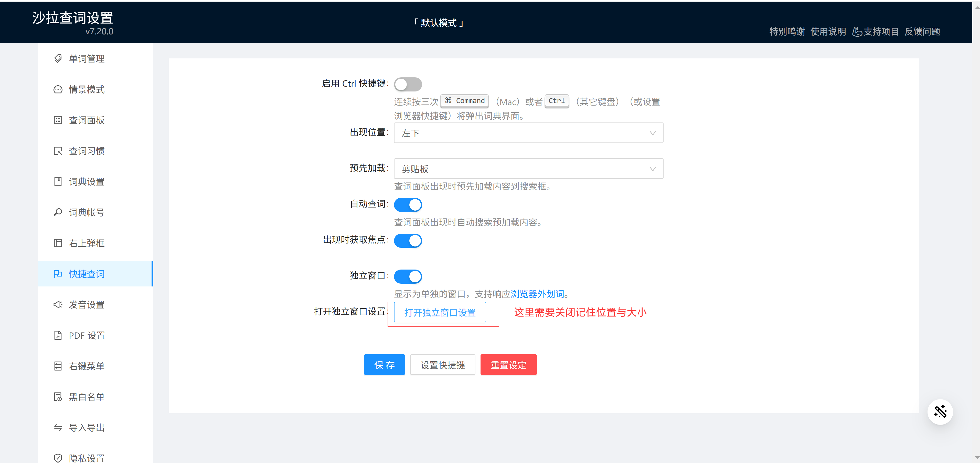Click the shield icon beside 隐私设置
The width and height of the screenshot is (980, 463).
click(x=58, y=458)
